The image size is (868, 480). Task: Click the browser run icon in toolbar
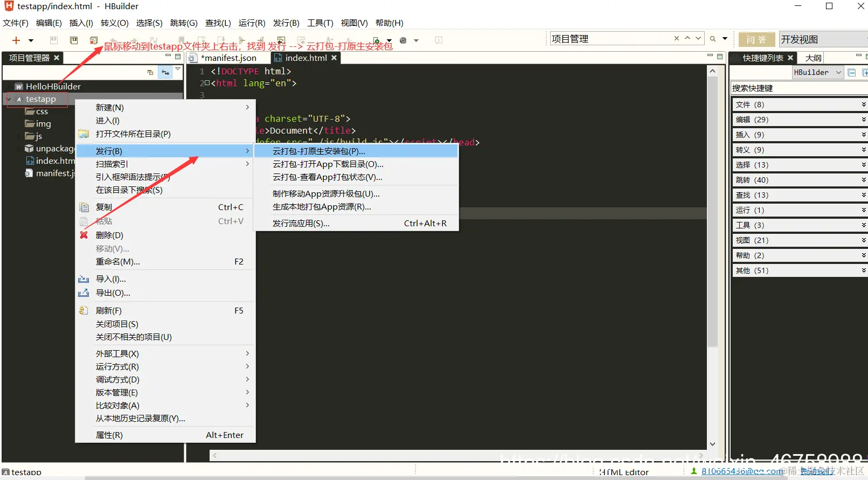377,40
